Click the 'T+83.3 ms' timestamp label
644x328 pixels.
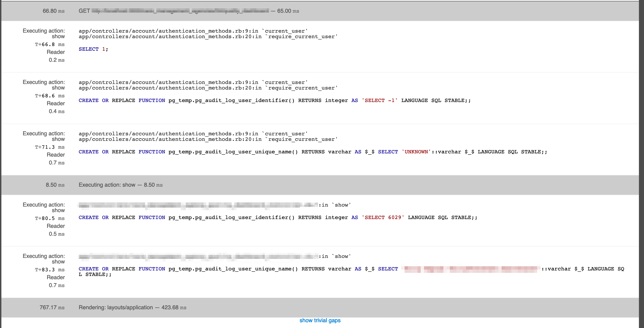click(49, 270)
